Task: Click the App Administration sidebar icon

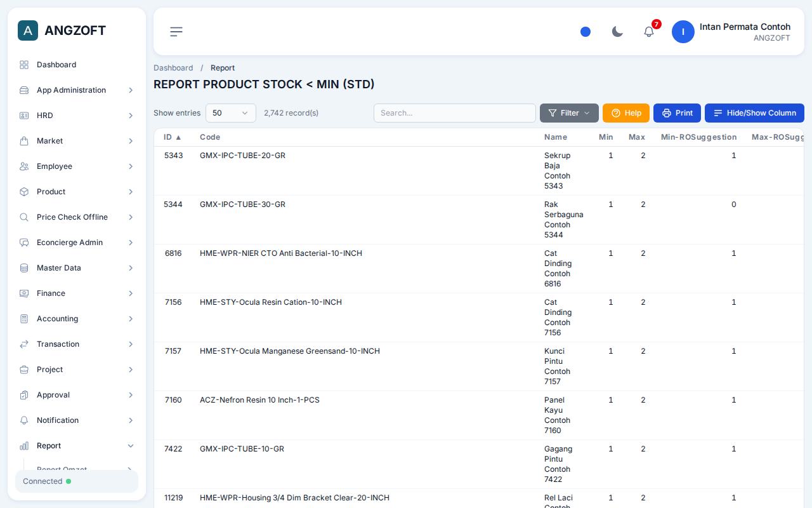Action: pos(24,90)
